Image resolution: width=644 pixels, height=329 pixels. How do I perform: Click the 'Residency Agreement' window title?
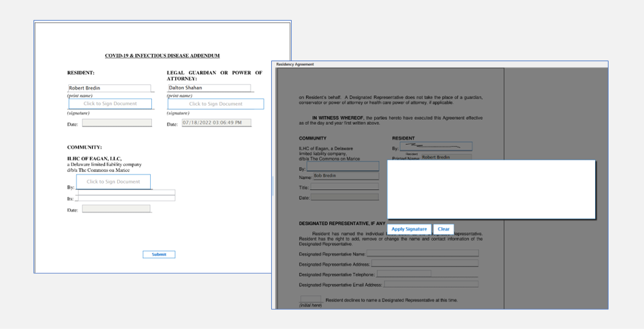click(x=295, y=64)
